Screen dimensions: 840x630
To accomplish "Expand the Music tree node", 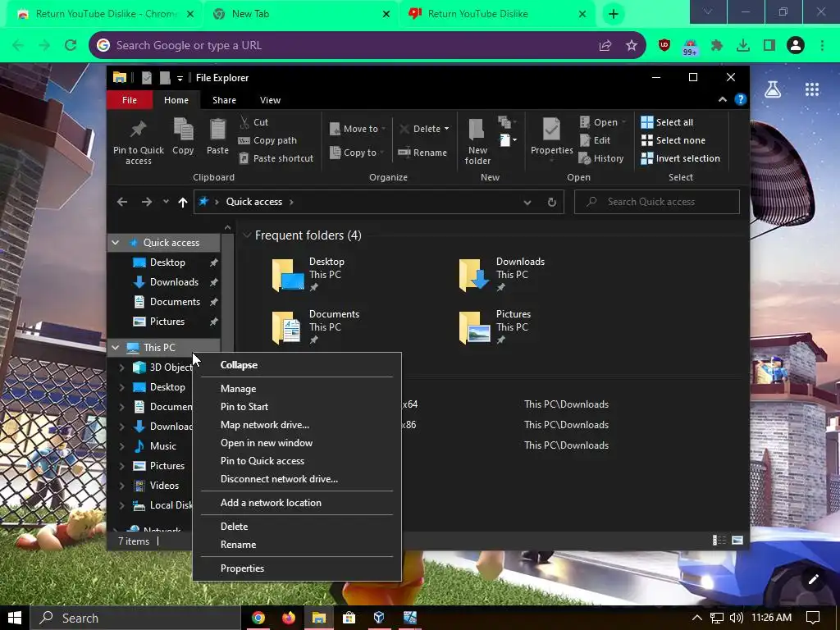I will coord(121,445).
